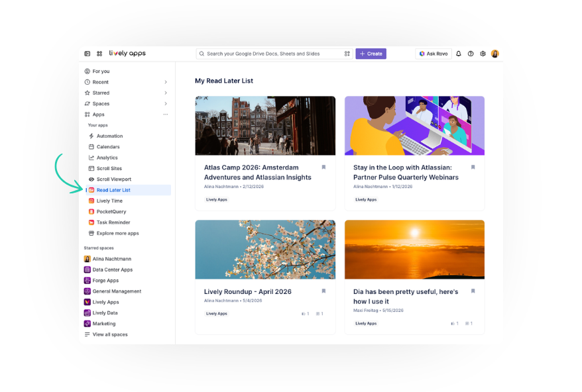The image size is (582, 392).
Task: Click the Ask Rovo button
Action: [x=434, y=54]
